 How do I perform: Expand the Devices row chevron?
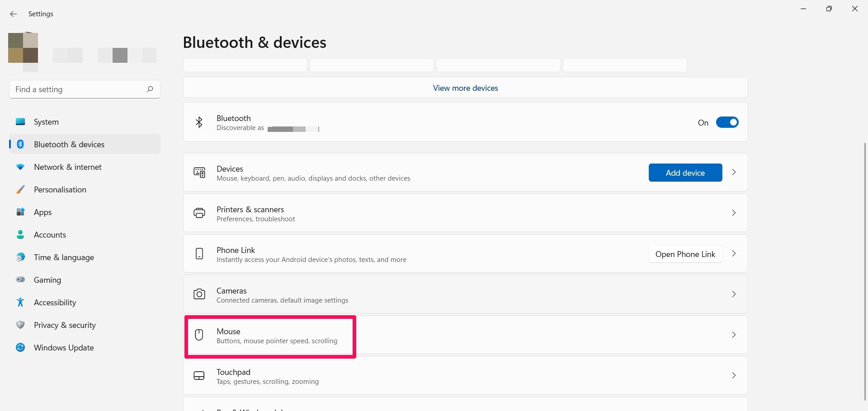[734, 172]
